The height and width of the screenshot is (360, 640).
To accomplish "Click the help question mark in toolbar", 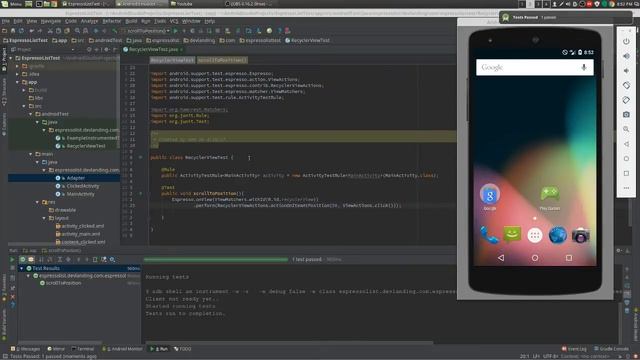I will [279, 31].
